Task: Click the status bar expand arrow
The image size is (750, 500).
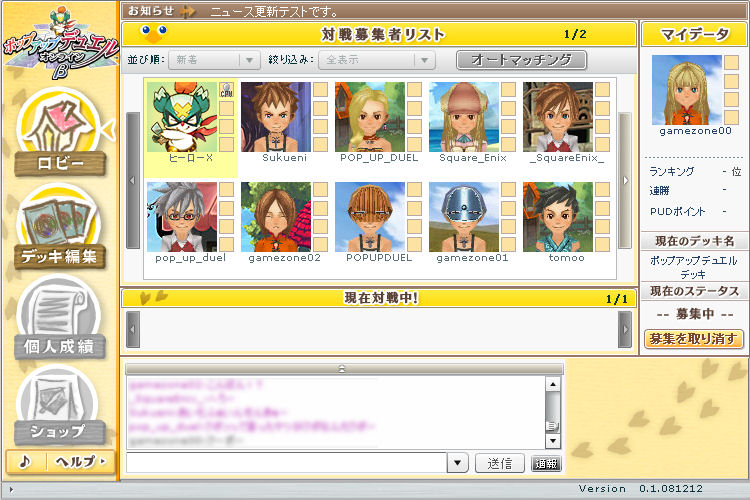Action: pyautogui.click(x=11, y=489)
